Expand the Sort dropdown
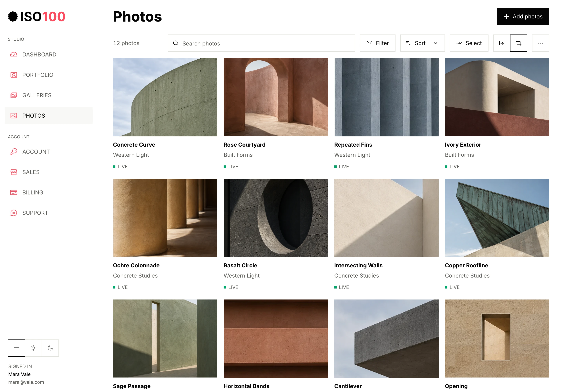The image size is (565, 392). (422, 43)
